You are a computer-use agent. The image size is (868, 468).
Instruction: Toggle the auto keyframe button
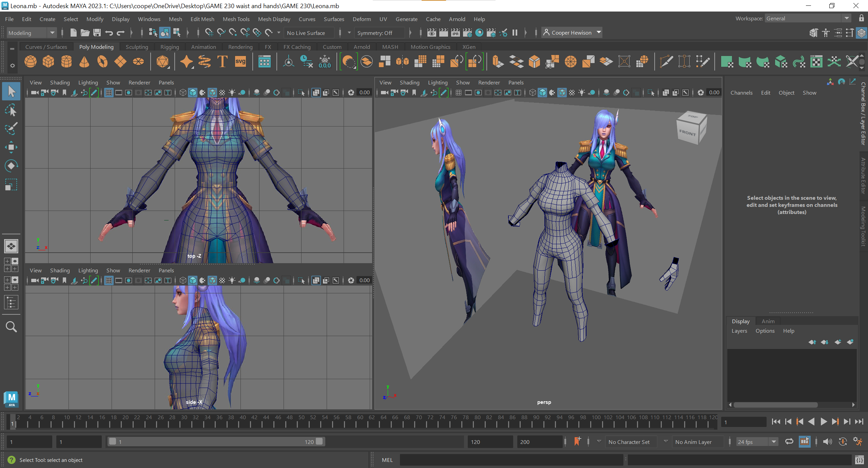843,441
